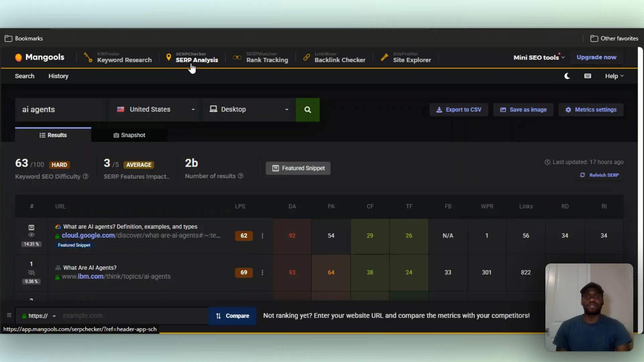Click the PA column header
This screenshot has width=644, height=362.
point(331,206)
